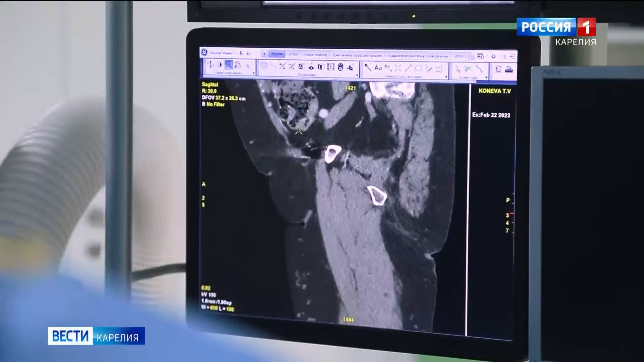Screen dimensions: 644x362
Task: Switch to the Volume Rendering tab
Action: pos(315,55)
